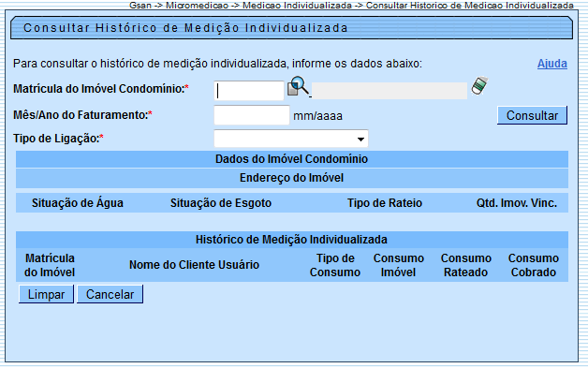Click the 'mm/aaaa' format hint text

coord(317,116)
